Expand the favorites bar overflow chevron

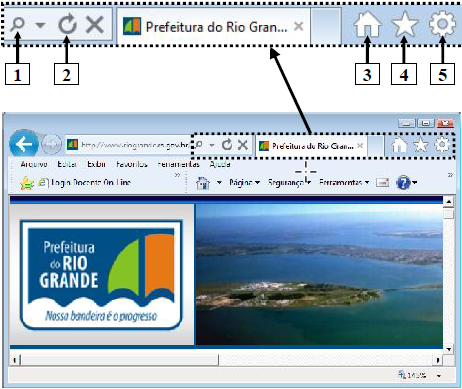point(177,175)
